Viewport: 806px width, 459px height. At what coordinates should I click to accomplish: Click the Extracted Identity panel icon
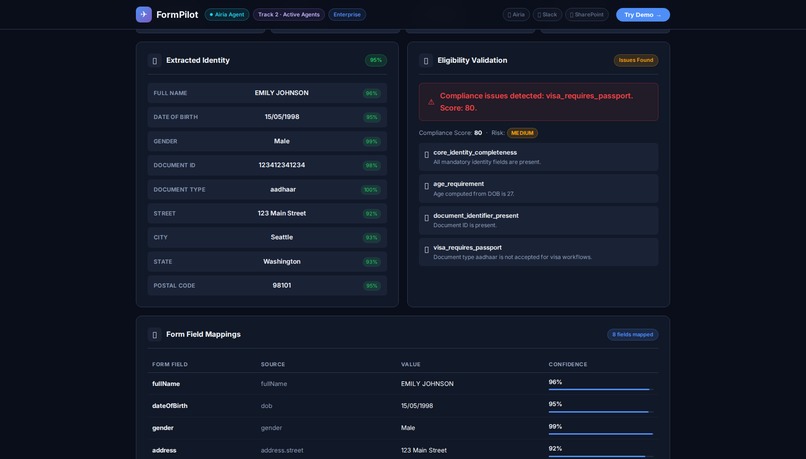(154, 61)
